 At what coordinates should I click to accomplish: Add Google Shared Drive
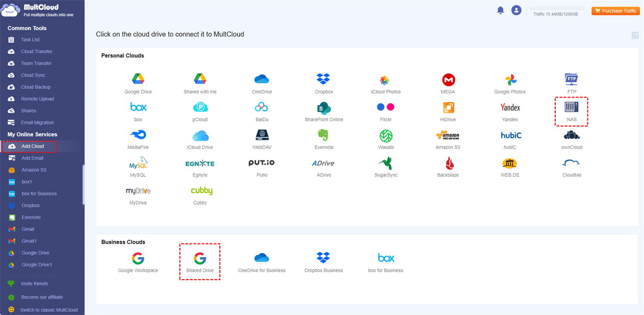click(x=200, y=258)
